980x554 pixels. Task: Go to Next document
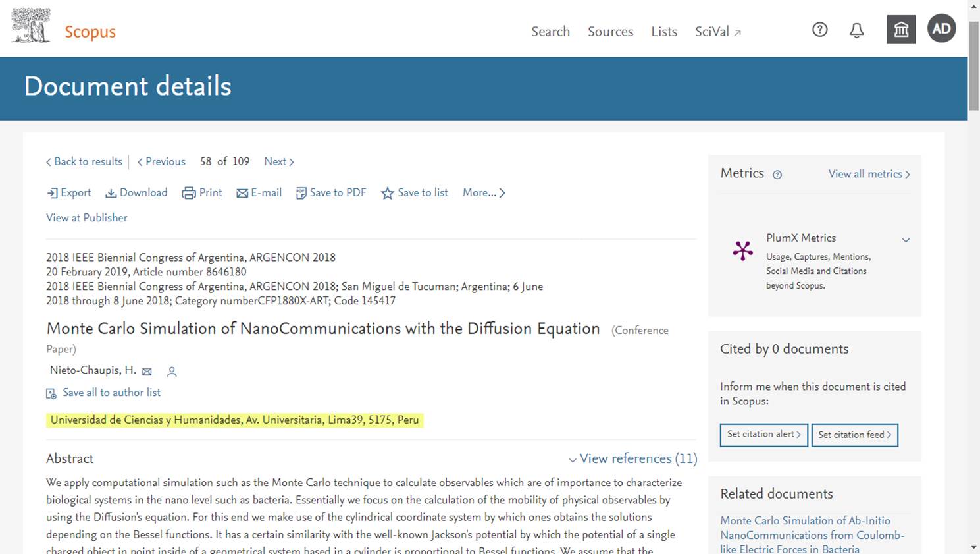[279, 162]
